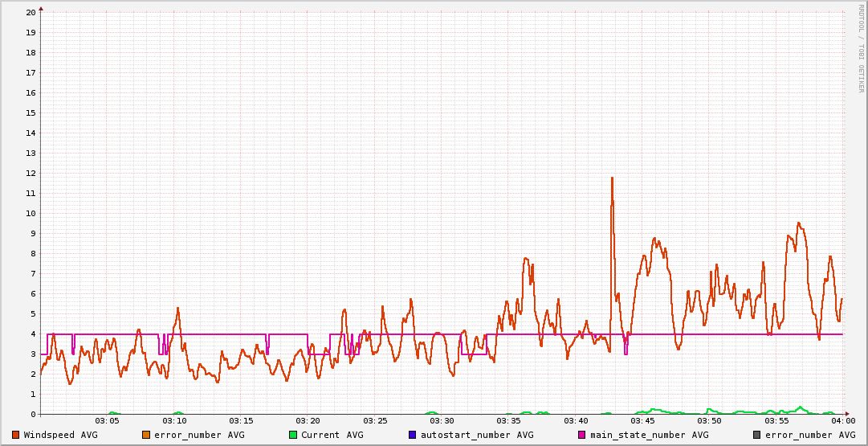The image size is (868, 446).
Task: Click the red Windspeed AVG legend swatch
Action: tap(16, 435)
